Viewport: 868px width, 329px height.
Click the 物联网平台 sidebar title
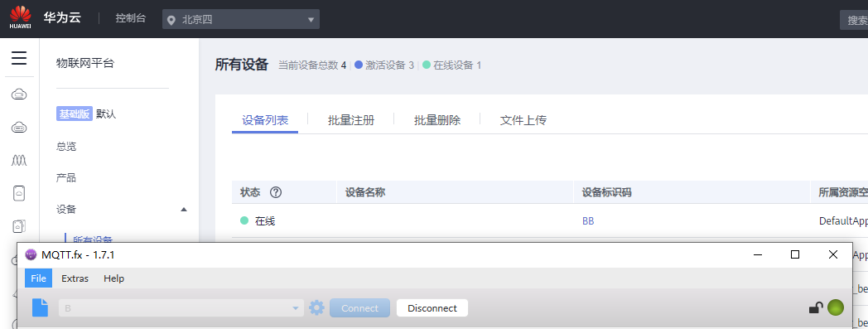tap(84, 63)
